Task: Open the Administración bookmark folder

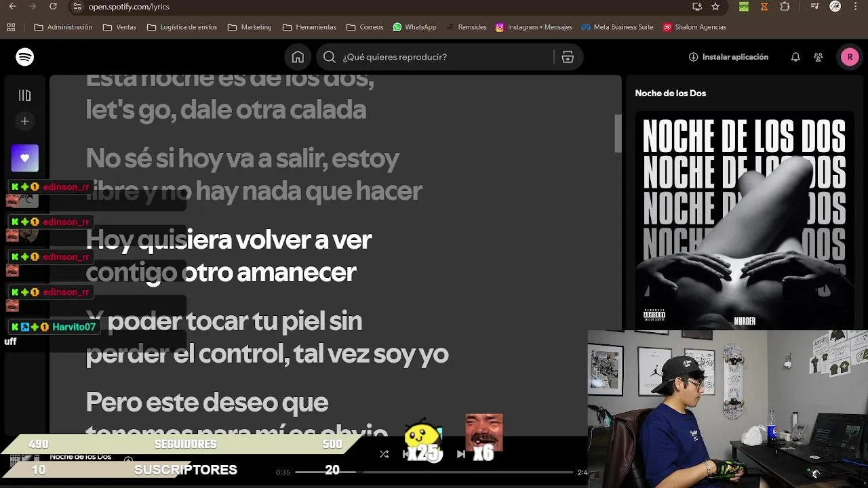Action: [63, 27]
